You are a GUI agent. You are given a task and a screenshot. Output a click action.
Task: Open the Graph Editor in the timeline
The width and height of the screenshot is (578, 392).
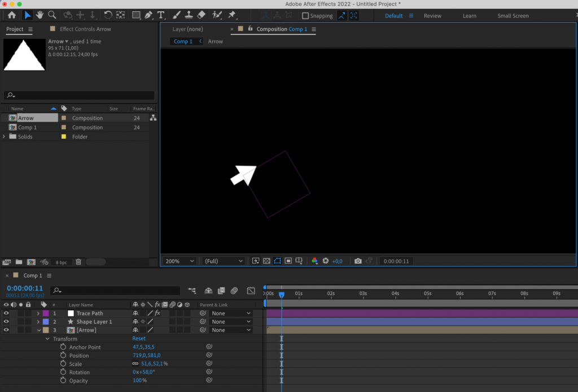tap(251, 290)
